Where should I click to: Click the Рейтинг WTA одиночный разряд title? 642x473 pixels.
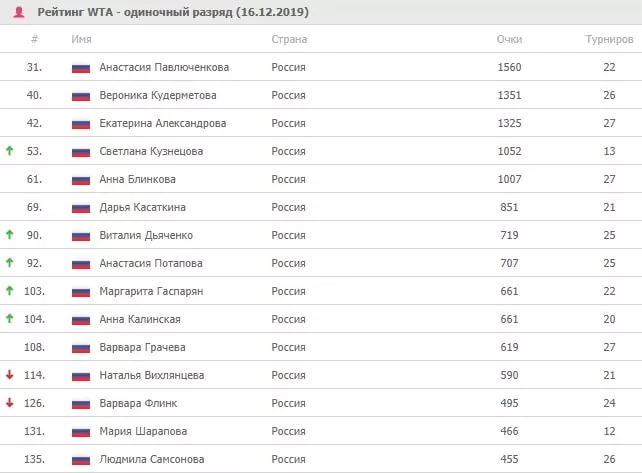[173, 12]
